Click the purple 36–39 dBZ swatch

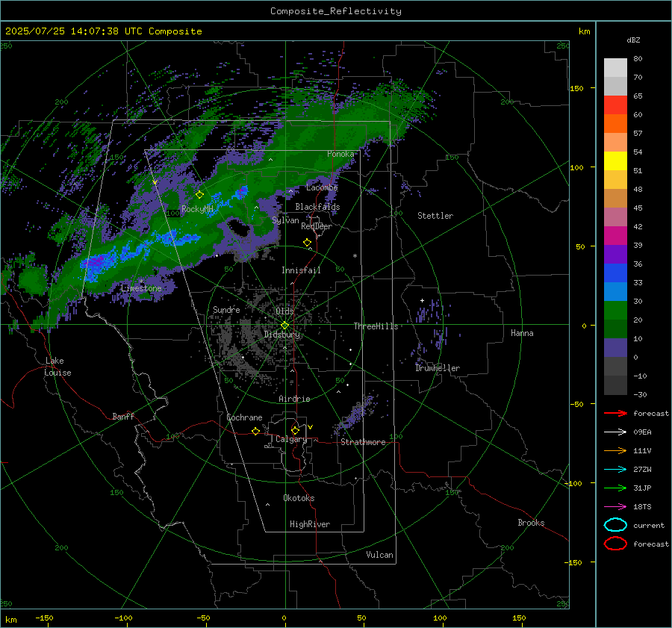[x=615, y=255]
